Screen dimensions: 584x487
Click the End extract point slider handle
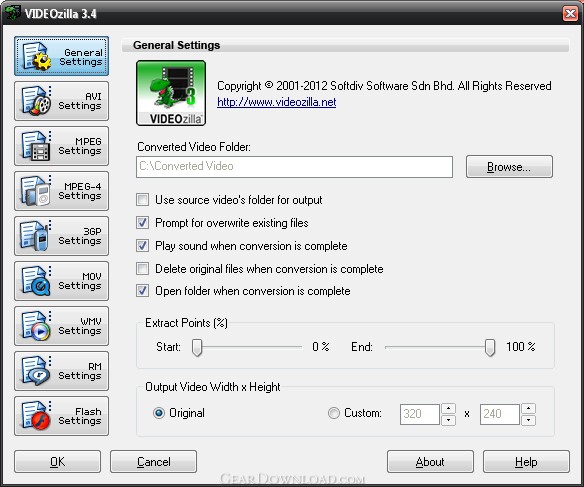[x=490, y=347]
